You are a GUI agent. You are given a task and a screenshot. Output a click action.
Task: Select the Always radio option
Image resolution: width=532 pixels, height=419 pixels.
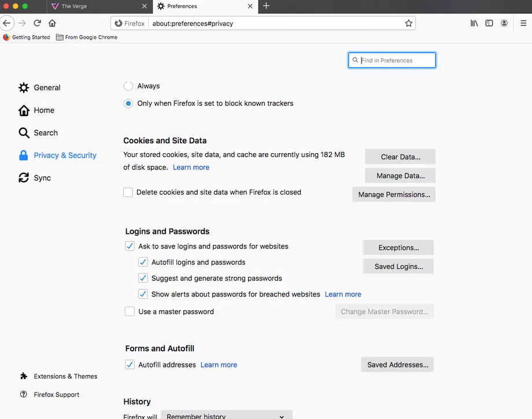tap(128, 86)
